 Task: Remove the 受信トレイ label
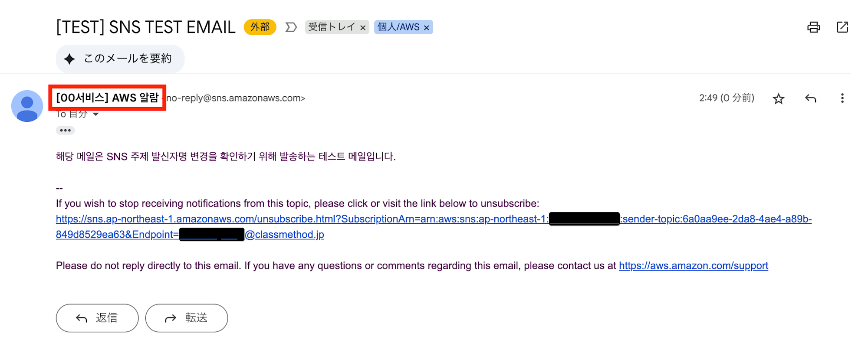pos(363,28)
